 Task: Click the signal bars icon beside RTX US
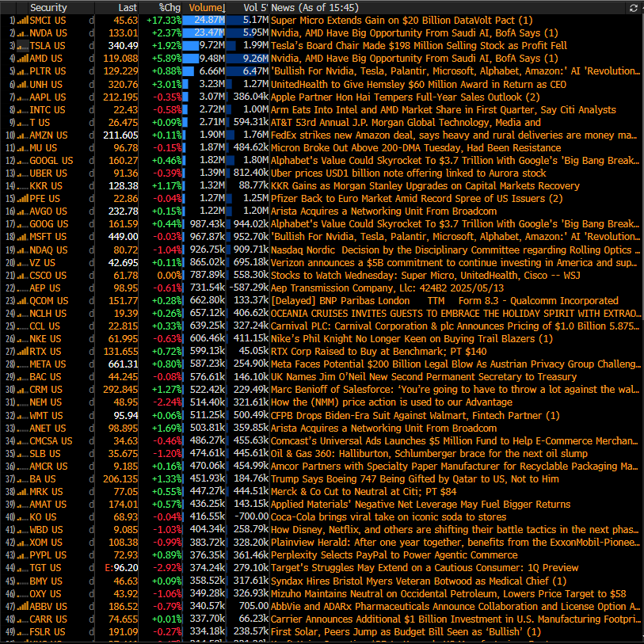(x=23, y=352)
